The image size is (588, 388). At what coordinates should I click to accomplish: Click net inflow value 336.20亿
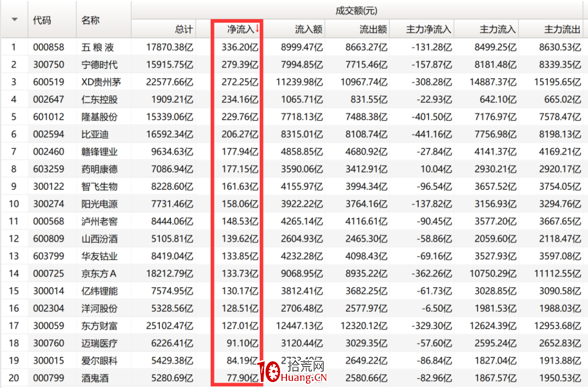click(x=240, y=47)
